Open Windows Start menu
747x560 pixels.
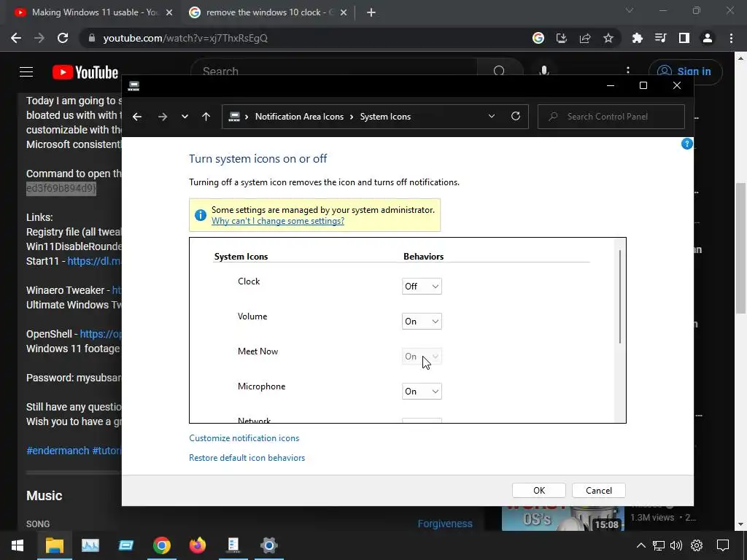point(18,545)
